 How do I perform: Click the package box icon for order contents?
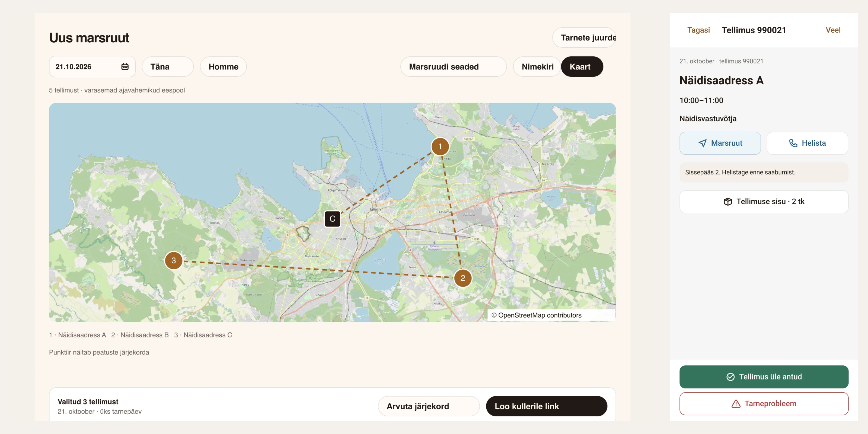tap(728, 202)
